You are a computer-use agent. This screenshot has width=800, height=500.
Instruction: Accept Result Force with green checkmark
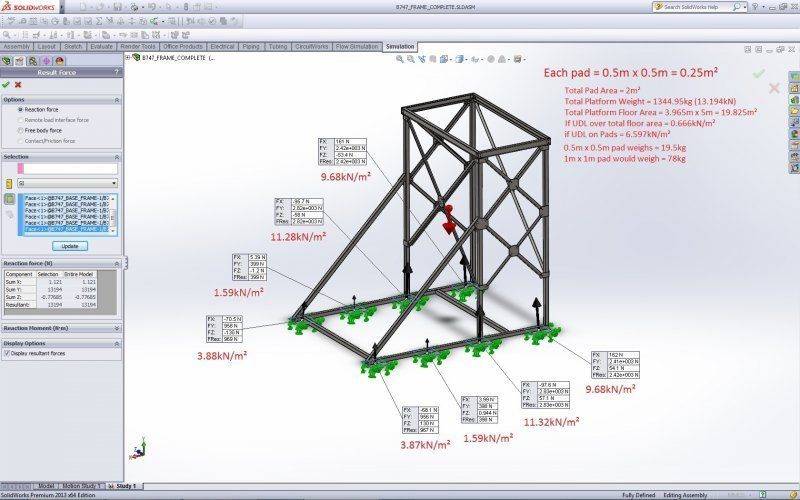pyautogui.click(x=6, y=85)
